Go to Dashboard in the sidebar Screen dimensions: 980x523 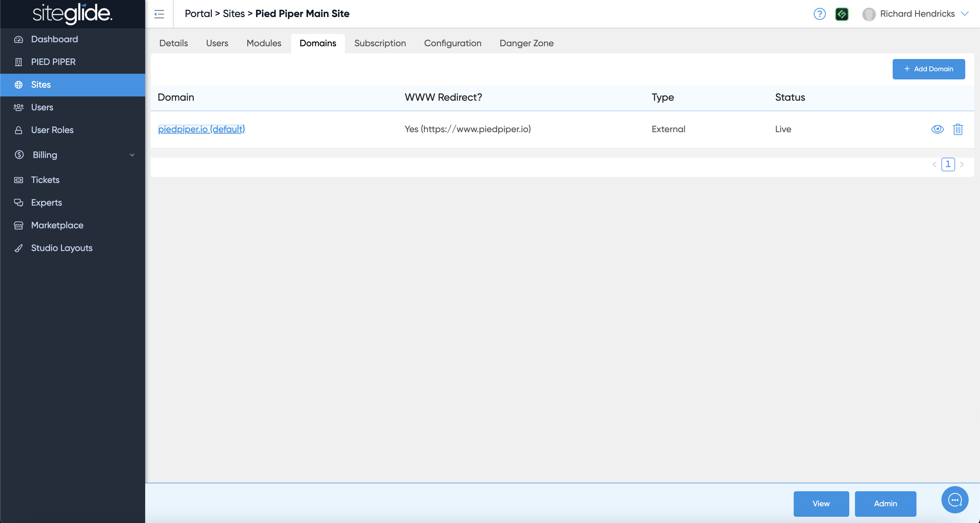[54, 39]
